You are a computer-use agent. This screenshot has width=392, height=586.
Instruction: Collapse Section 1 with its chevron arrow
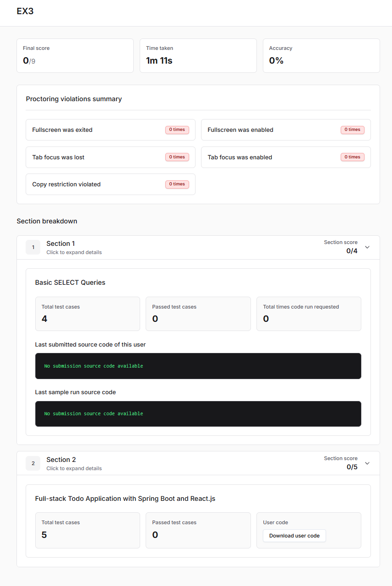coord(367,247)
